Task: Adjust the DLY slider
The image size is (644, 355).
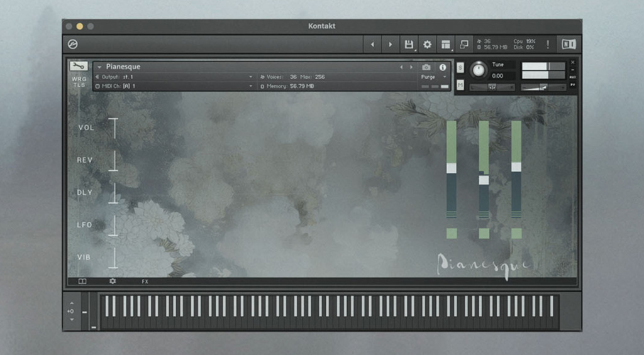Action: point(114,193)
